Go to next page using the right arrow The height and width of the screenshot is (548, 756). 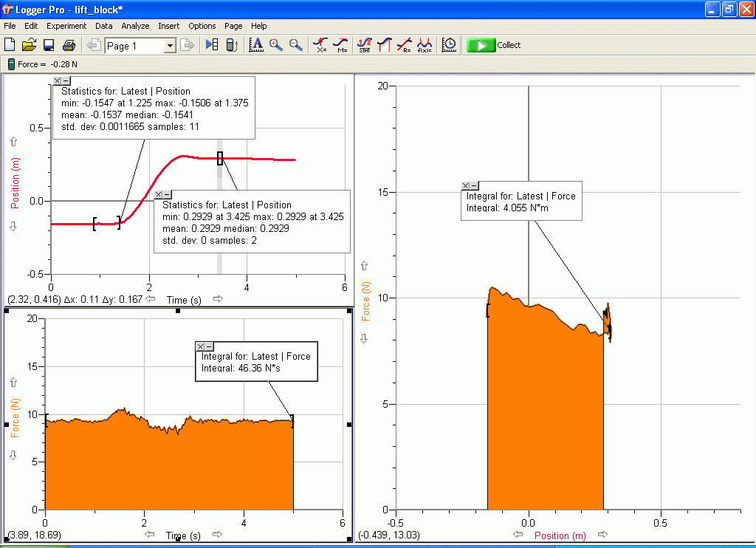188,46
